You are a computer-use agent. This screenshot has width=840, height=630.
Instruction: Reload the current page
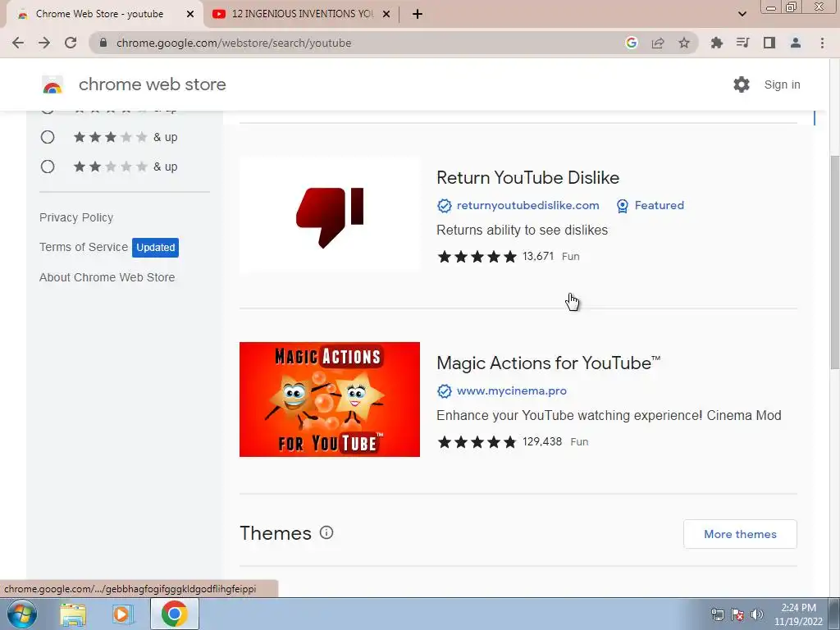tap(71, 43)
